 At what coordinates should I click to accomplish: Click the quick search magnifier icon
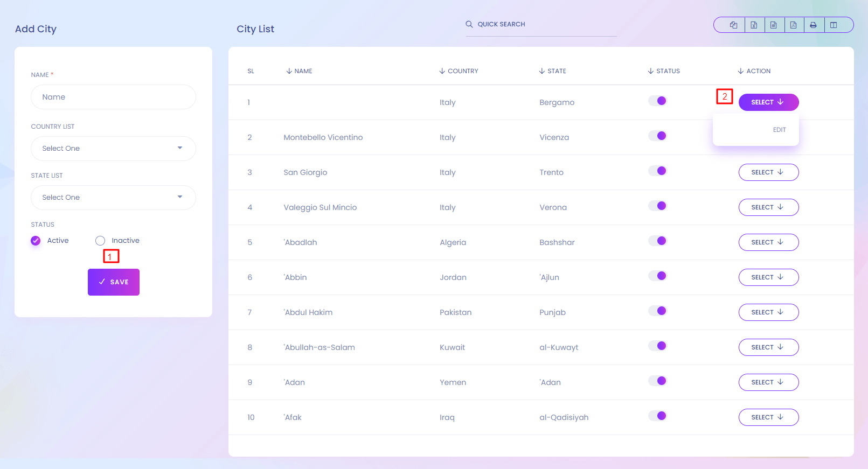coord(469,24)
